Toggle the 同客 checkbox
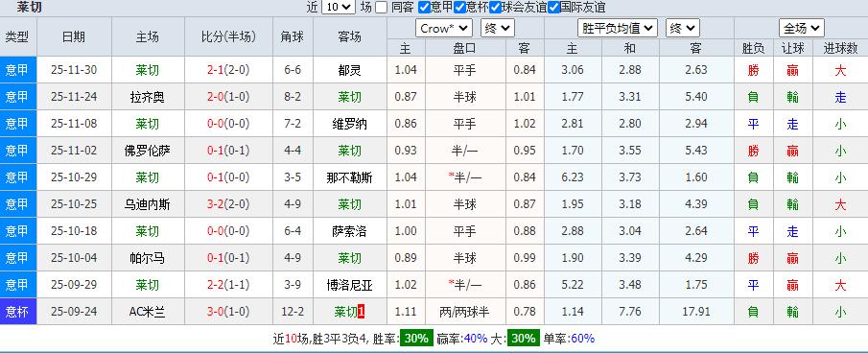 382,7
